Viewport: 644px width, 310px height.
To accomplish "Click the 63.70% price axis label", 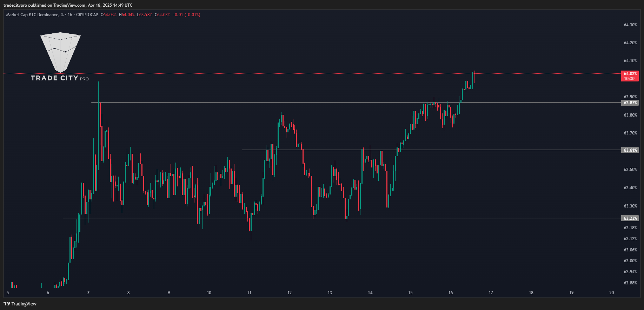I will [630, 133].
